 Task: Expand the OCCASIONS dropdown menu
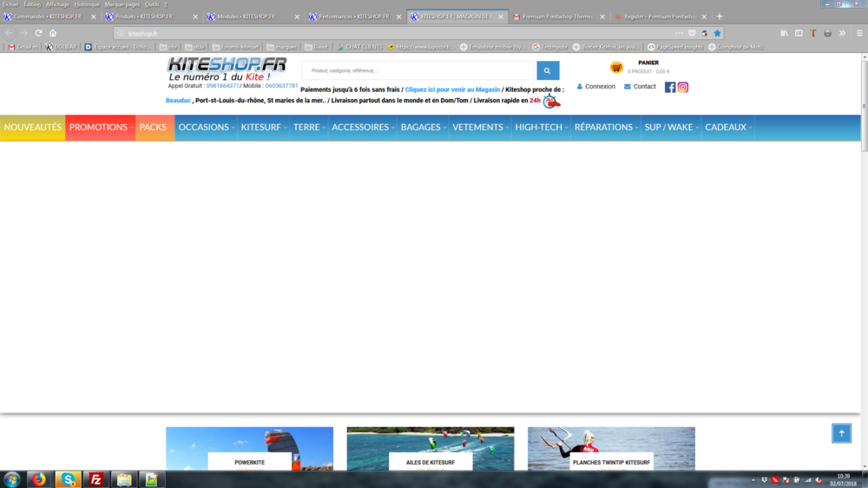206,128
